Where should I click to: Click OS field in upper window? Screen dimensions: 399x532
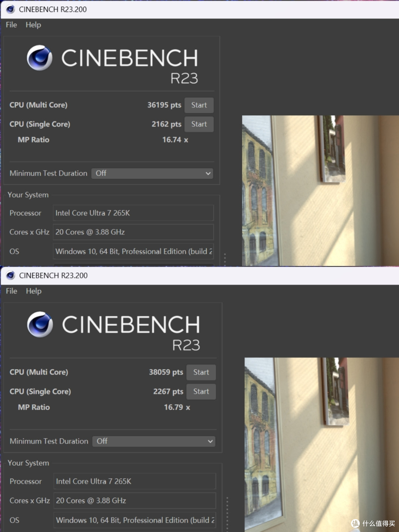coord(133,251)
